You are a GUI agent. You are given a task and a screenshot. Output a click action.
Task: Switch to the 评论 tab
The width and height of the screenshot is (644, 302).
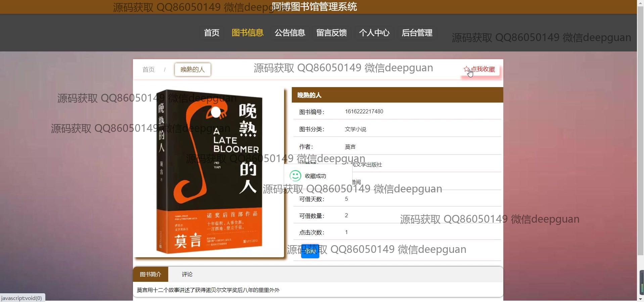point(187,274)
